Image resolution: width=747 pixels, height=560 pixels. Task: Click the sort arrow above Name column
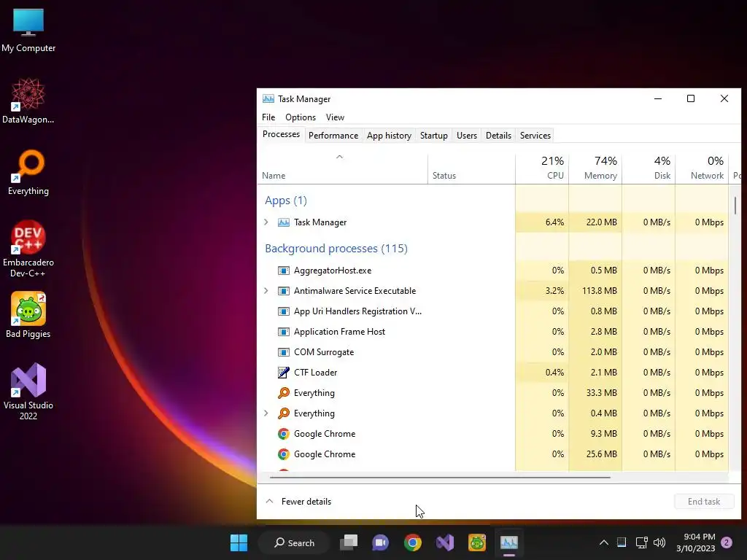pyautogui.click(x=340, y=157)
